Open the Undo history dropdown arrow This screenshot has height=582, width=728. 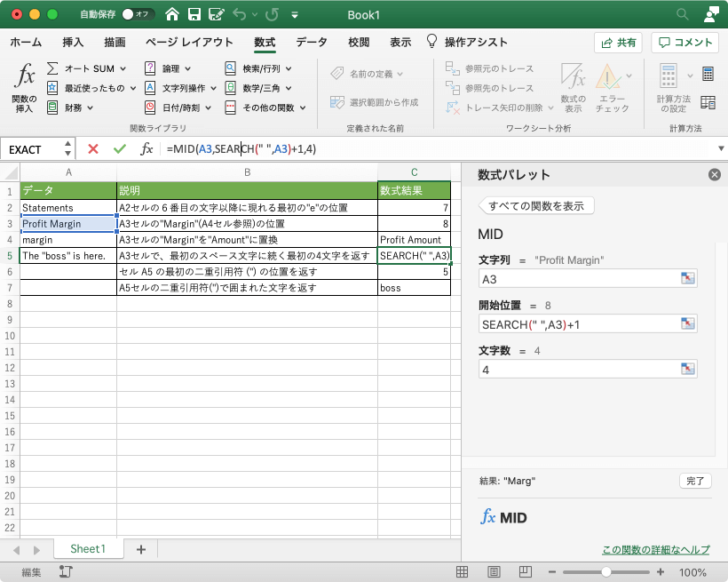pos(255,15)
